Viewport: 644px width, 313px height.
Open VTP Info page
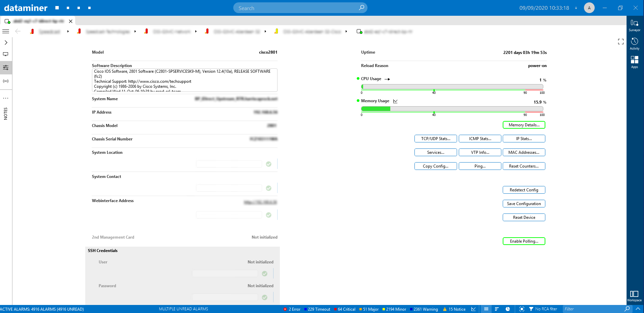coord(480,152)
